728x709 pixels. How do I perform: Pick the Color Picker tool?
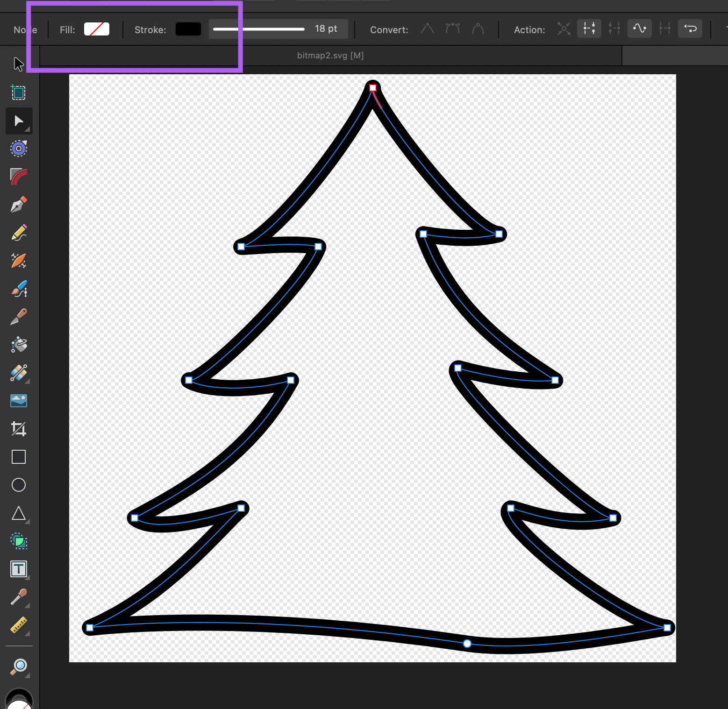(x=19, y=597)
